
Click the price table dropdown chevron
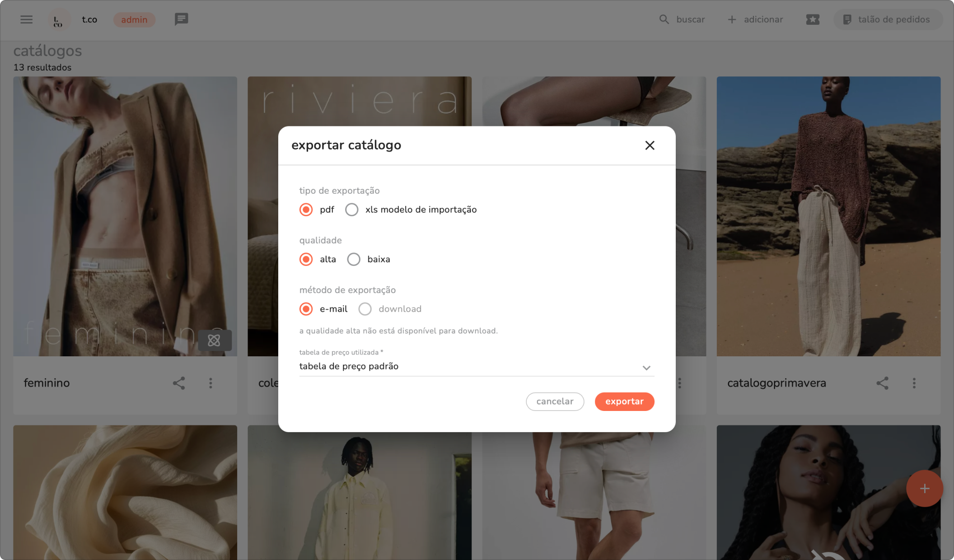pos(646,368)
